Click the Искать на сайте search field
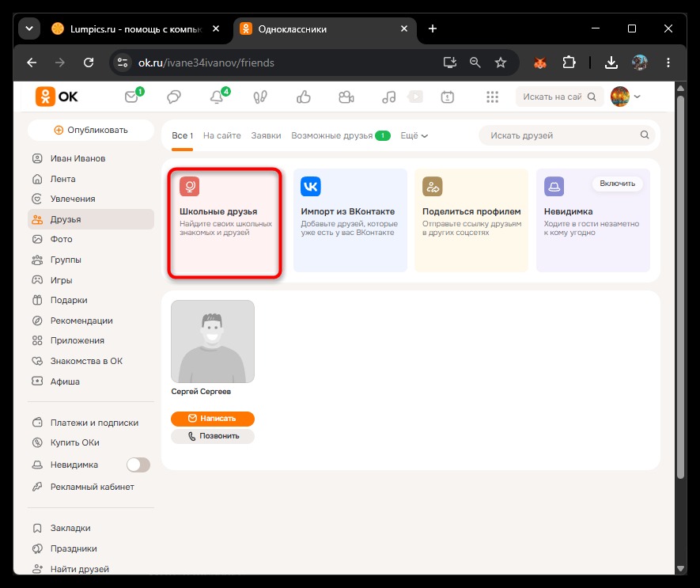 click(x=559, y=97)
